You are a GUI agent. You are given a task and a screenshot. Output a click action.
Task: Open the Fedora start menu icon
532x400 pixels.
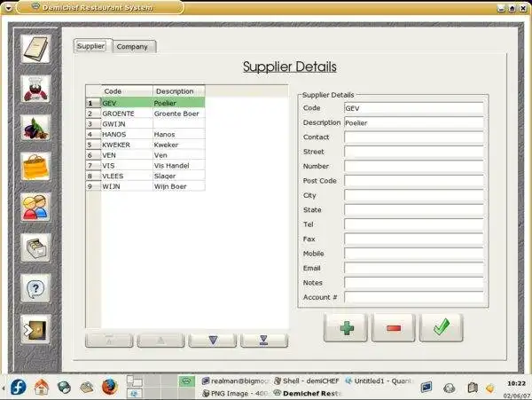point(18,387)
